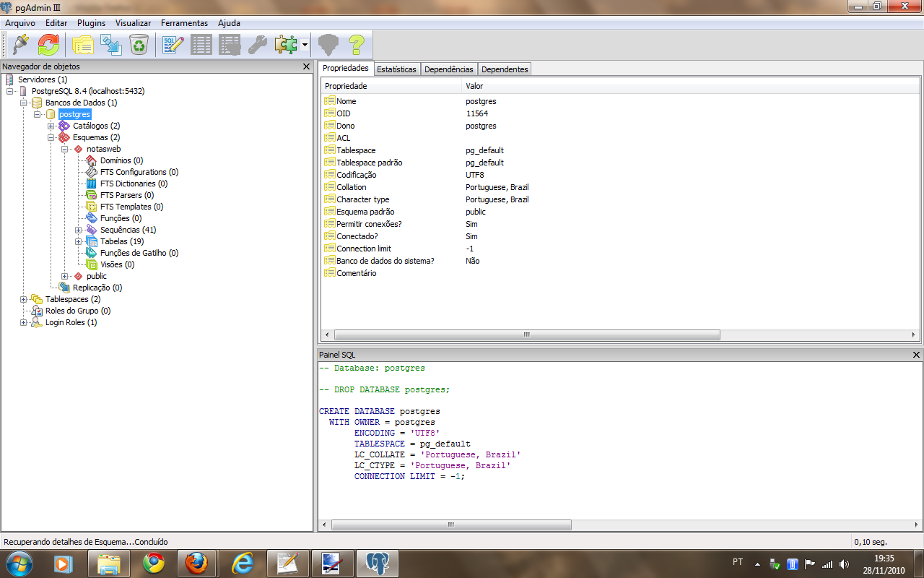The image size is (924, 578).
Task: Click the connect to server plug icon
Action: coord(21,45)
